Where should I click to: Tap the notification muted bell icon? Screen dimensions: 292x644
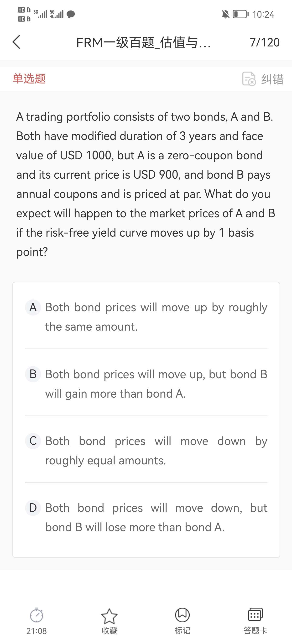point(225,14)
